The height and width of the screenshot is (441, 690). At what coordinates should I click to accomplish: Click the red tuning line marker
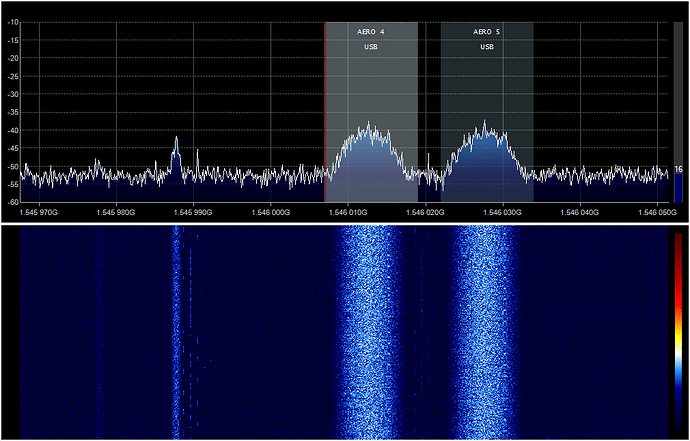(x=325, y=112)
